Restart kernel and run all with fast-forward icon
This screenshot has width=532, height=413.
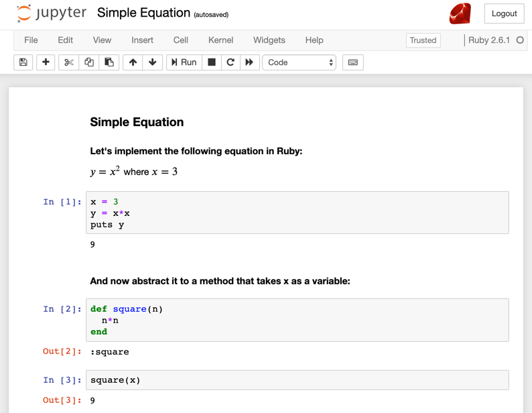click(x=250, y=62)
